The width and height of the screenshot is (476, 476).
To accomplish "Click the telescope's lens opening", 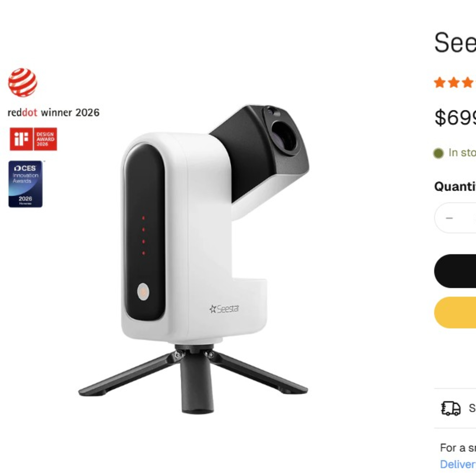I will tap(284, 136).
